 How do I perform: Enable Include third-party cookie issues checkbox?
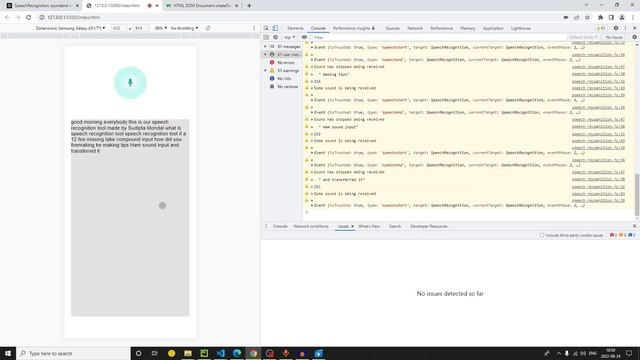click(x=542, y=235)
